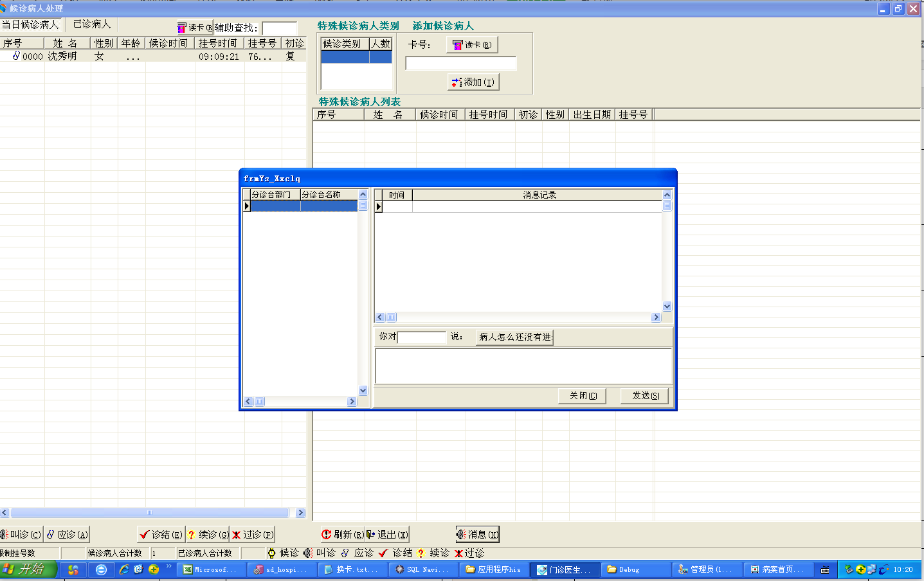Open the 换卡.txt taskbar item

pyautogui.click(x=352, y=569)
